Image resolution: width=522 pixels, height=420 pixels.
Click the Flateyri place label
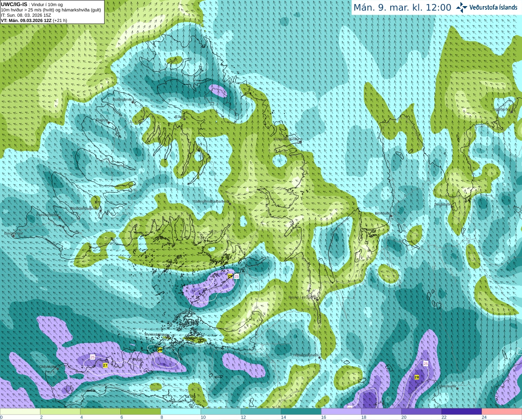pos(101,120)
